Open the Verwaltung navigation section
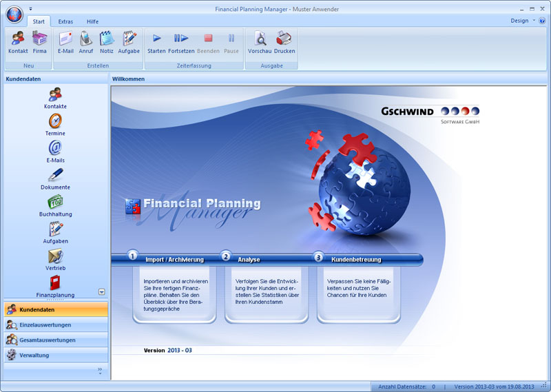 (x=55, y=355)
